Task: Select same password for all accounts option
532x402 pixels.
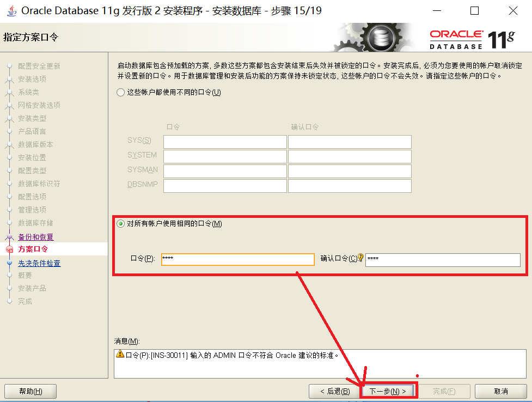Action: tap(121, 224)
